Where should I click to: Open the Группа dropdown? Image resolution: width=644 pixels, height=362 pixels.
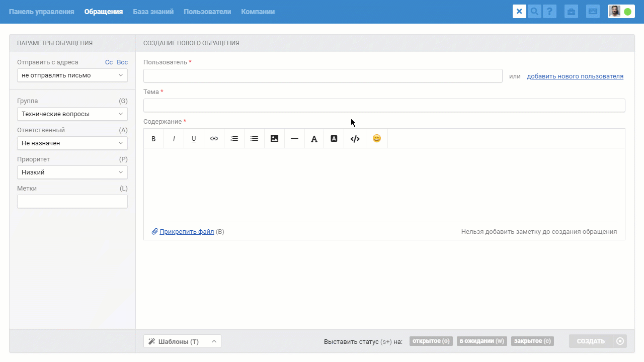click(x=72, y=114)
